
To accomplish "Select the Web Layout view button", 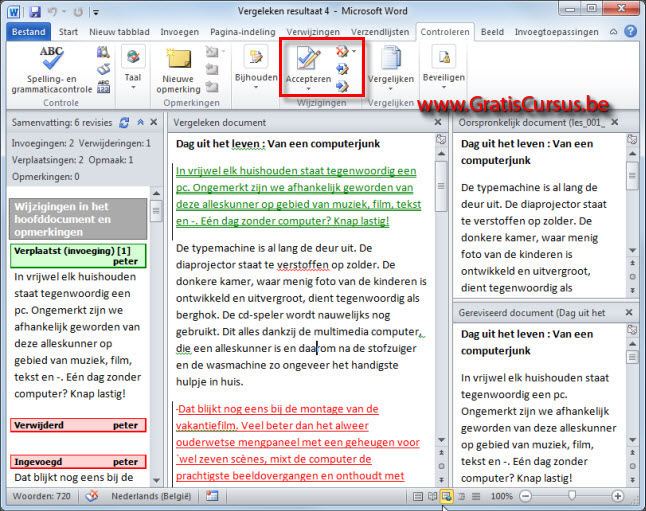I will (x=447, y=496).
